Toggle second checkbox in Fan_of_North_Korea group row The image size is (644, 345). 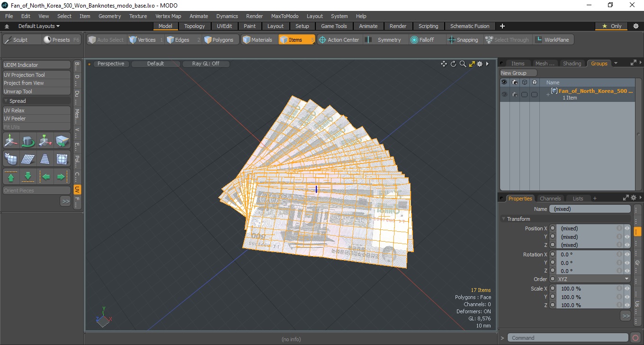534,94
